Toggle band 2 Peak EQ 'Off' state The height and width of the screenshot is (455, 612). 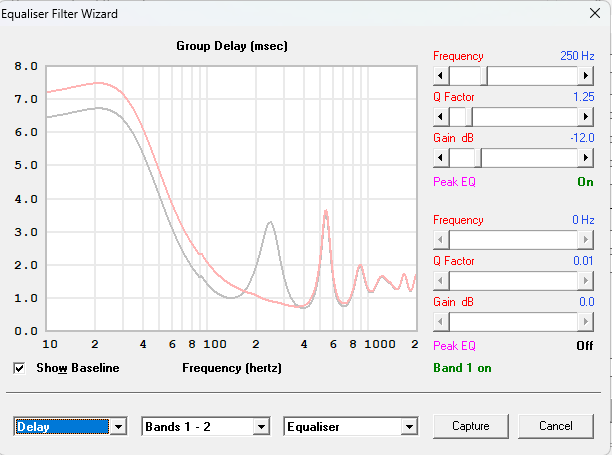[585, 346]
